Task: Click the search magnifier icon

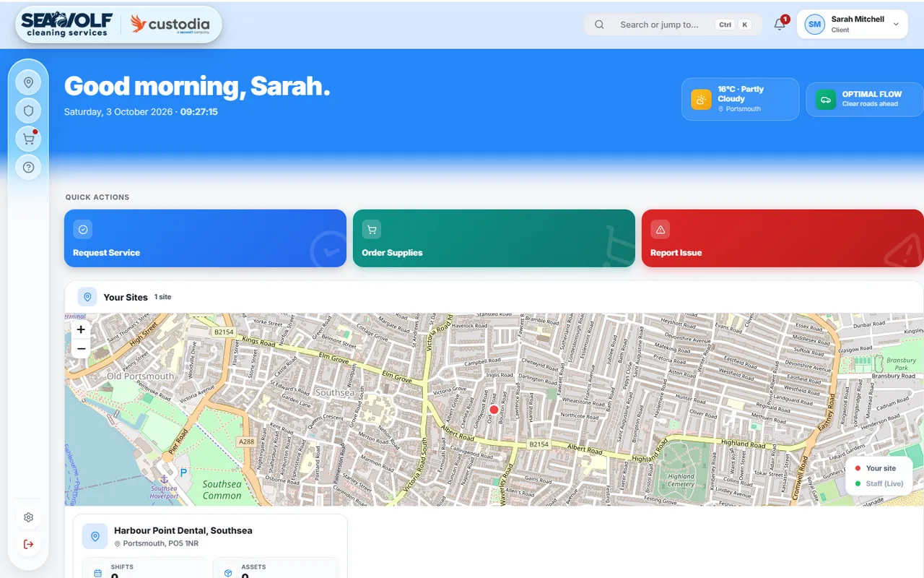Action: pos(599,25)
